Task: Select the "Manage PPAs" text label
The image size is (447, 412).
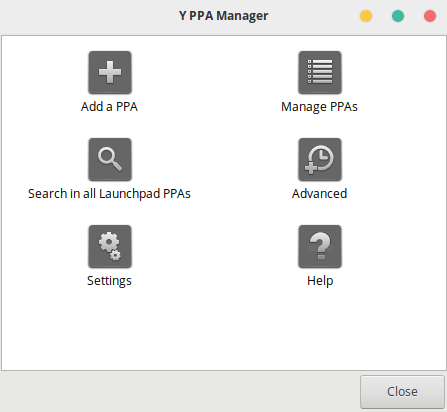Action: click(319, 107)
